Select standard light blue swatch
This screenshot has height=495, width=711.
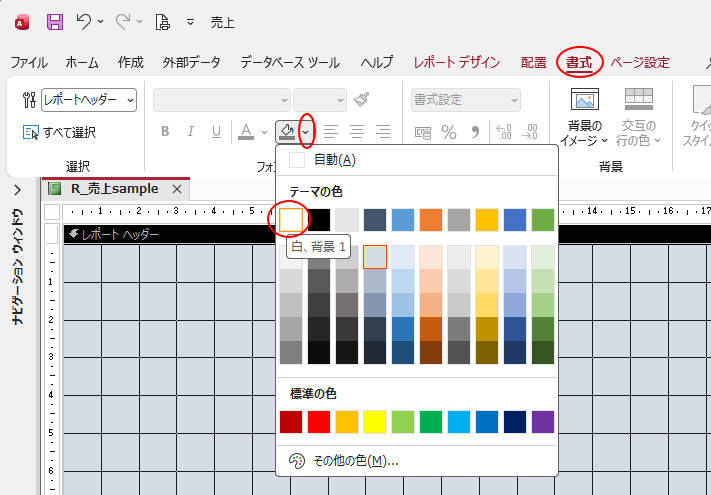459,422
